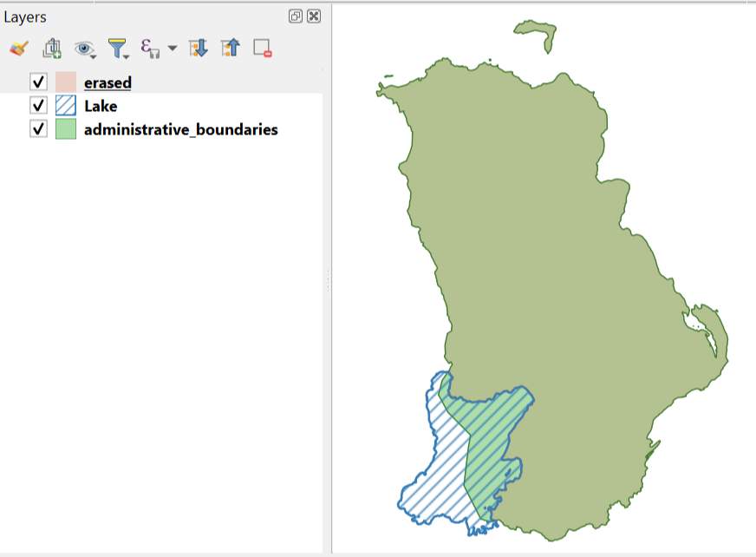This screenshot has width=756, height=557.
Task: Close the Layers panel
Action: coord(314,16)
